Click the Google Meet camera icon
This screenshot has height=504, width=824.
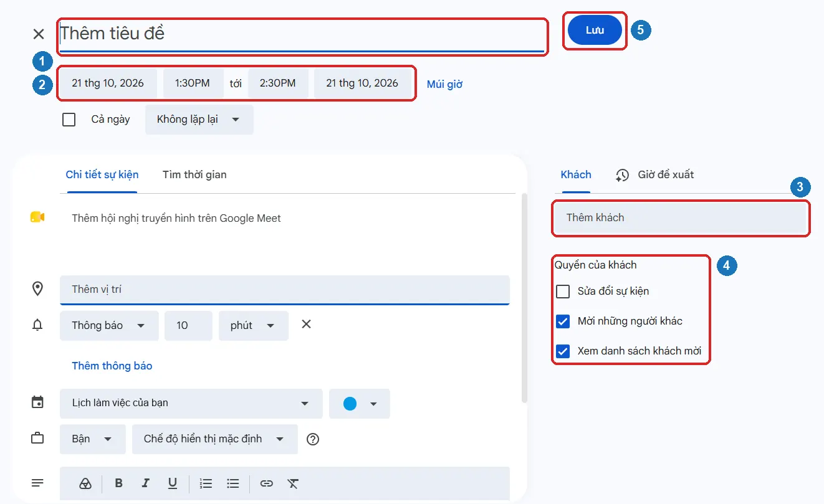point(37,217)
